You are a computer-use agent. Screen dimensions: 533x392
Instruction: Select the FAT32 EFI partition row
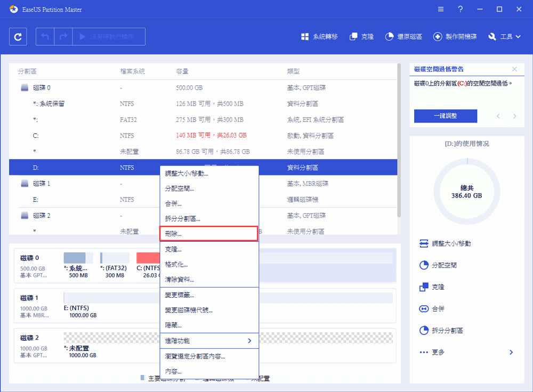click(x=203, y=119)
